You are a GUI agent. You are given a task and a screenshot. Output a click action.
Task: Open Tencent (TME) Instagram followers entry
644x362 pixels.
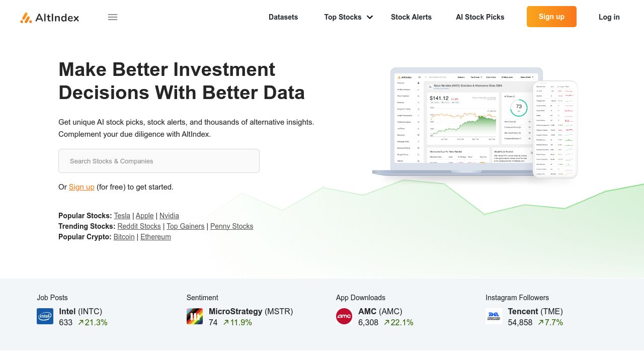pos(535,312)
